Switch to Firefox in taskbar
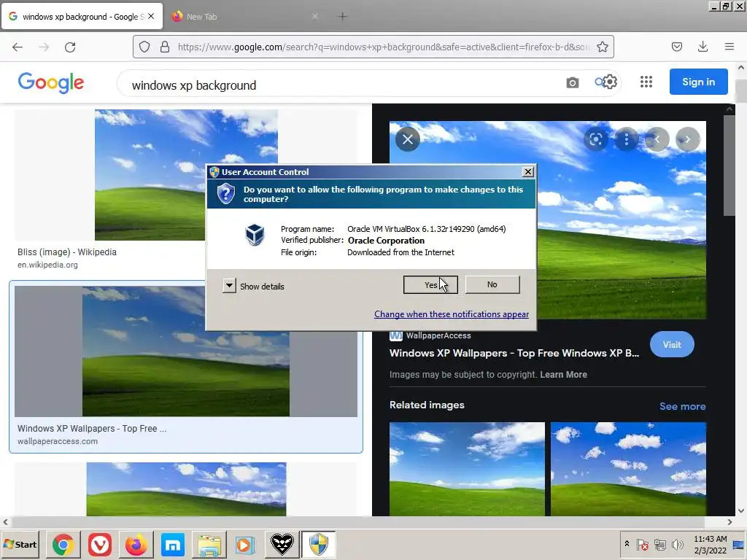 tap(136, 544)
